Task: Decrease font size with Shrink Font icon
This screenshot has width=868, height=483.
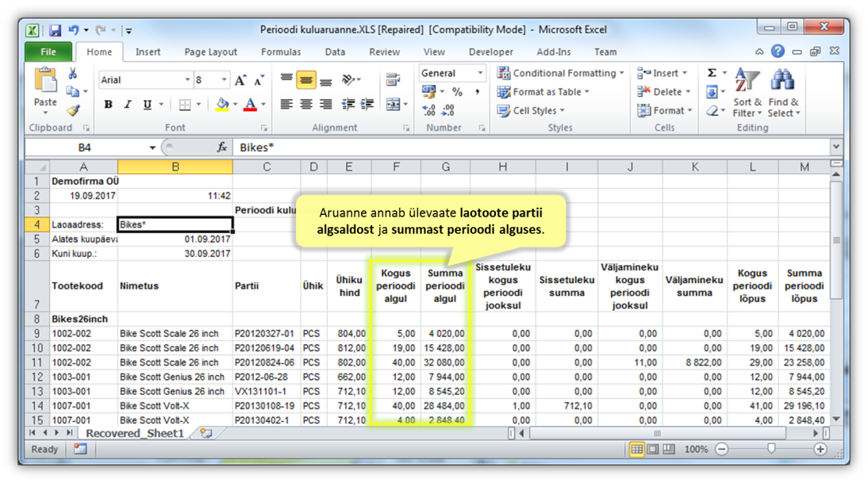Action: 259,80
